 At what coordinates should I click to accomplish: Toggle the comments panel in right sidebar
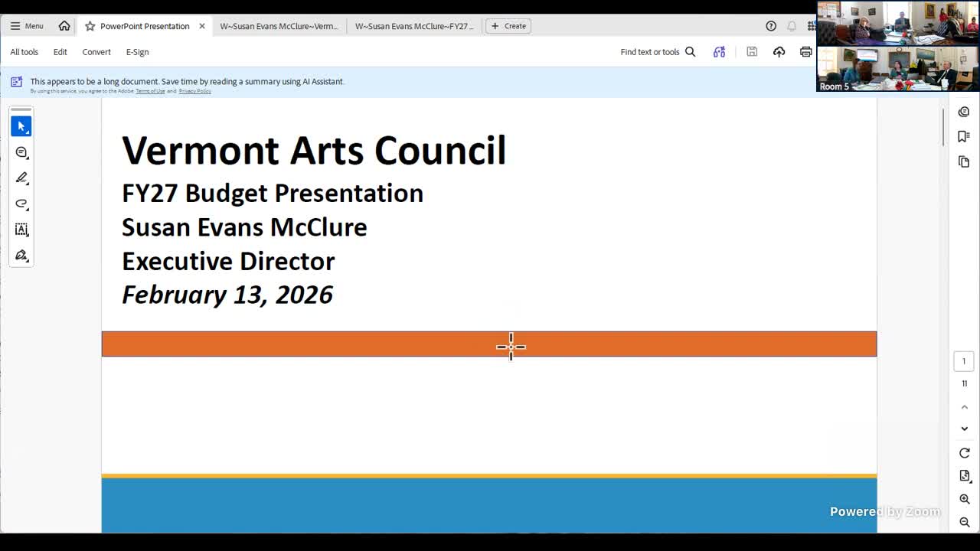tap(964, 112)
